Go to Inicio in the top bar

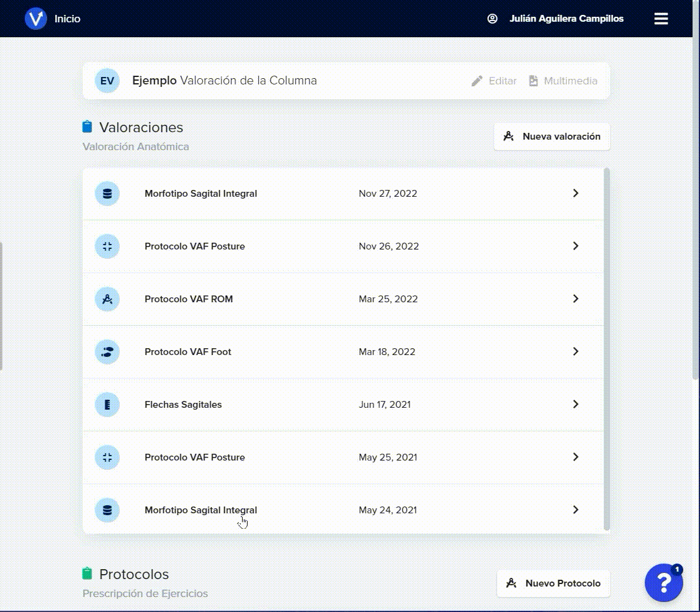[68, 19]
